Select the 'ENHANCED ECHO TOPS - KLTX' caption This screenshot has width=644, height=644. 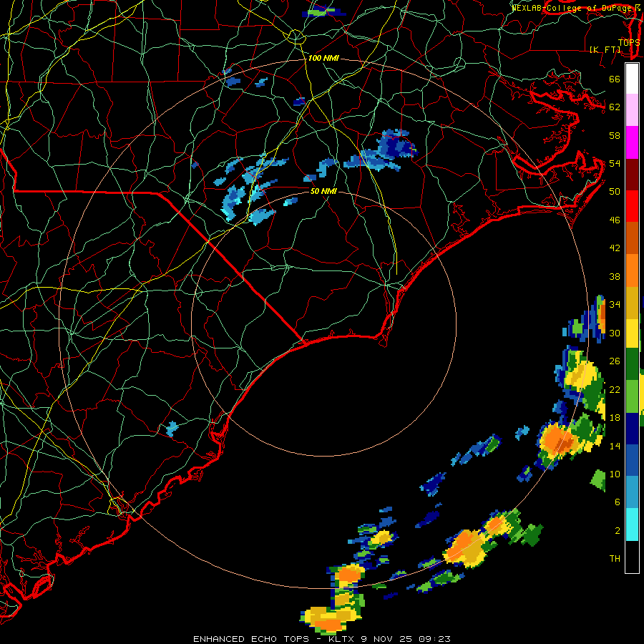(273, 639)
